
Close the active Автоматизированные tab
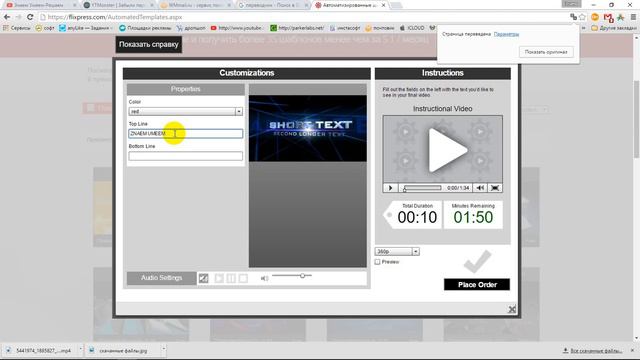click(383, 5)
